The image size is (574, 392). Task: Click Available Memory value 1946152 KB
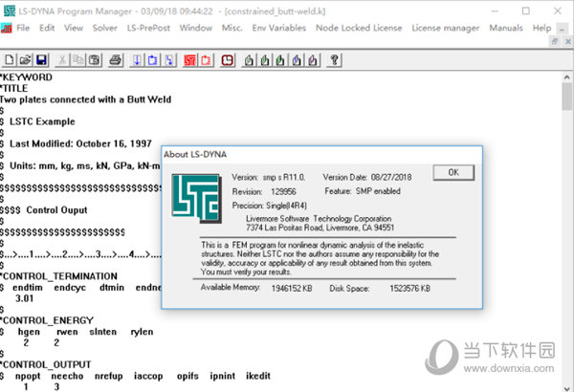[x=292, y=289]
